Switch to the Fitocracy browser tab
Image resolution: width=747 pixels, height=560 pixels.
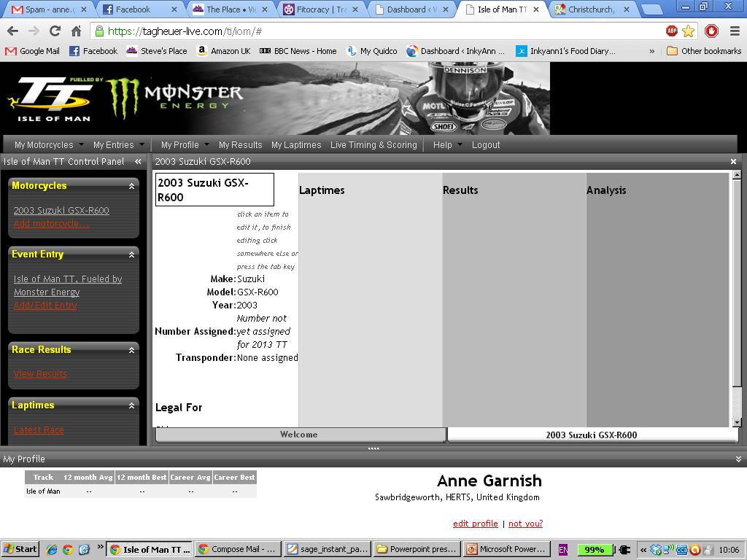coord(320,9)
